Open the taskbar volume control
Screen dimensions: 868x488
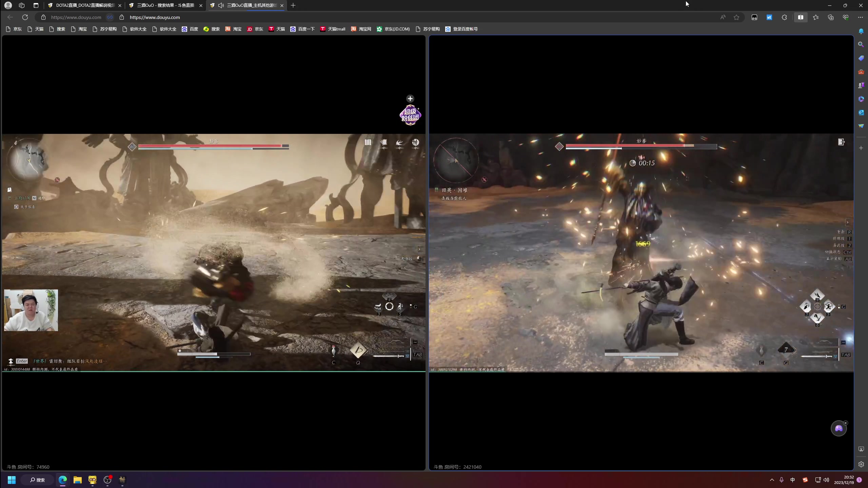tap(826, 480)
